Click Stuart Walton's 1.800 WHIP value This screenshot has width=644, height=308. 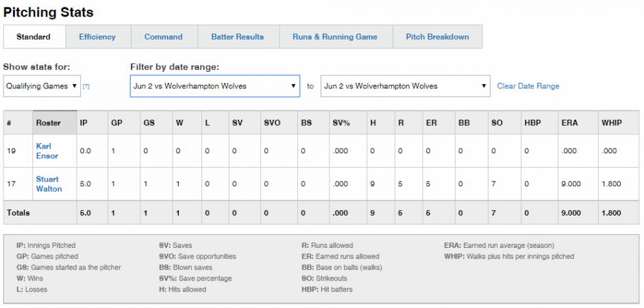click(611, 184)
